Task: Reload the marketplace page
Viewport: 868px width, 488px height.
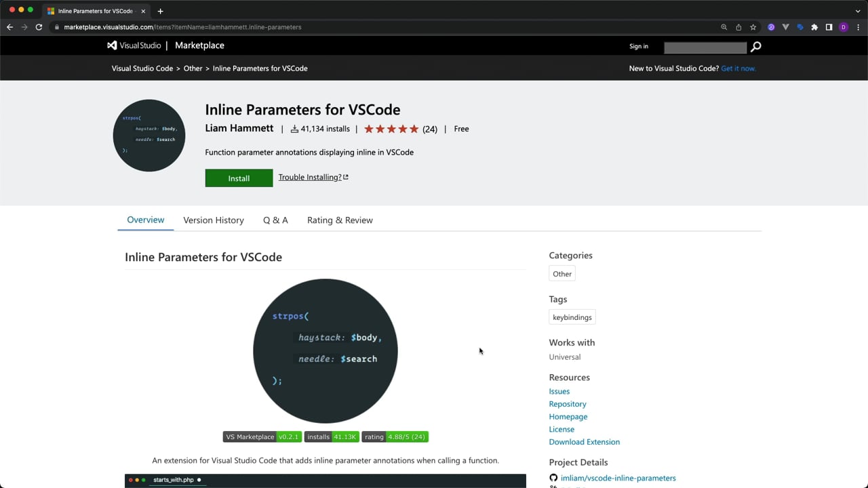Action: click(39, 27)
